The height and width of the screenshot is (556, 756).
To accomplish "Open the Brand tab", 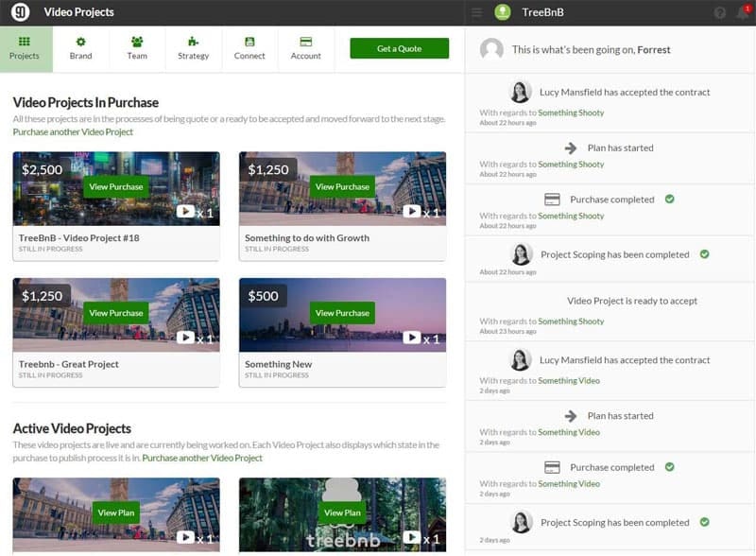I will [80, 49].
